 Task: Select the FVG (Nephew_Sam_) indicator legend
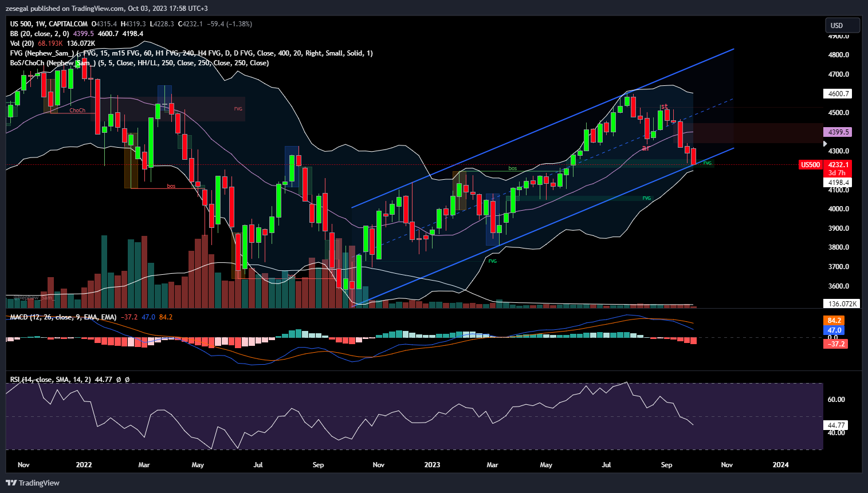(x=191, y=53)
